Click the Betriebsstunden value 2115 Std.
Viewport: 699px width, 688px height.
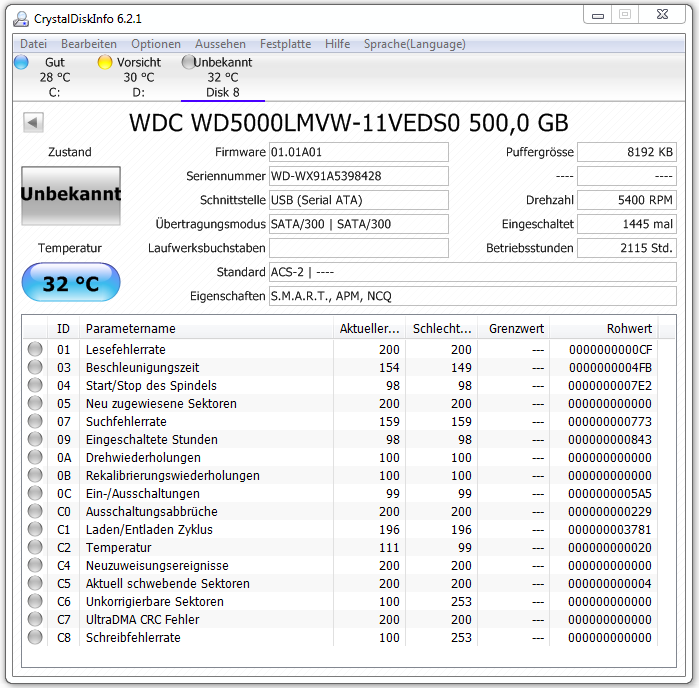[627, 248]
